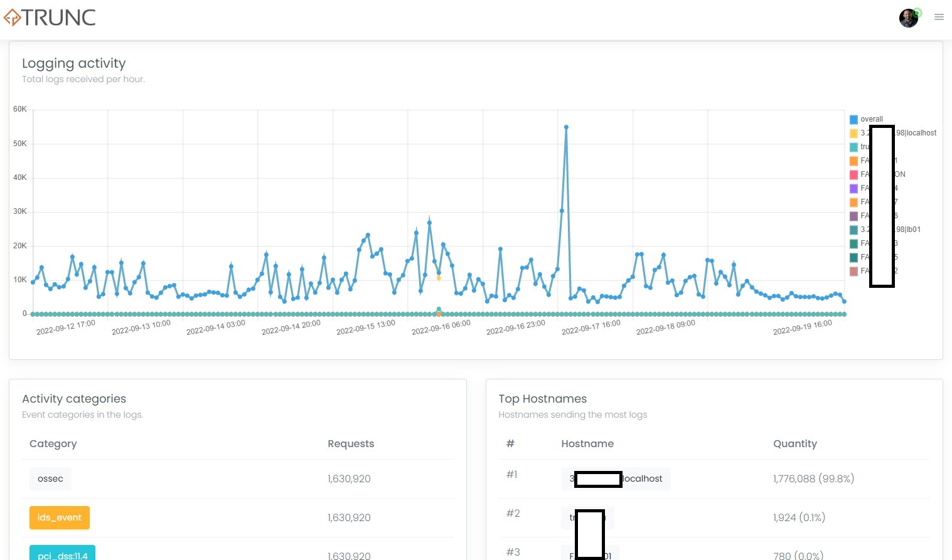This screenshot has width=952, height=560.
Task: Select the orange 'ids_event' category badge
Action: [x=59, y=517]
